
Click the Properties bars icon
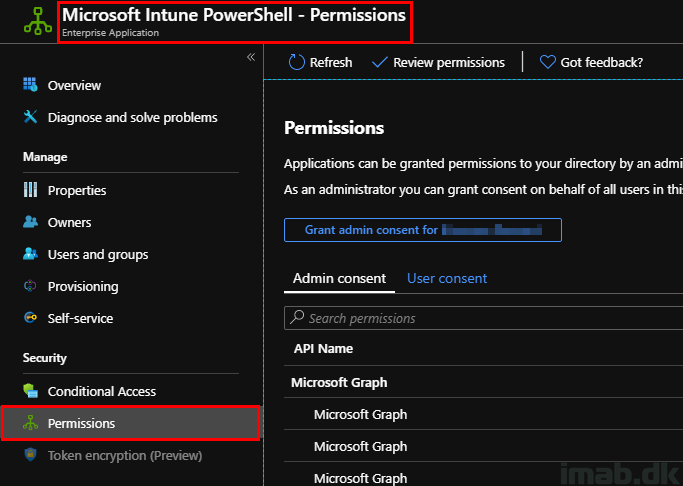30,190
